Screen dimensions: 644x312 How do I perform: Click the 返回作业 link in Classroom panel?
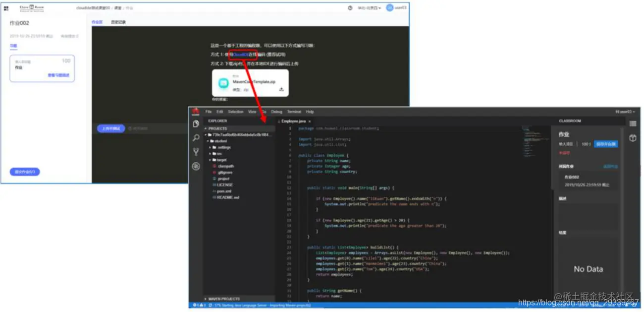[609, 166]
